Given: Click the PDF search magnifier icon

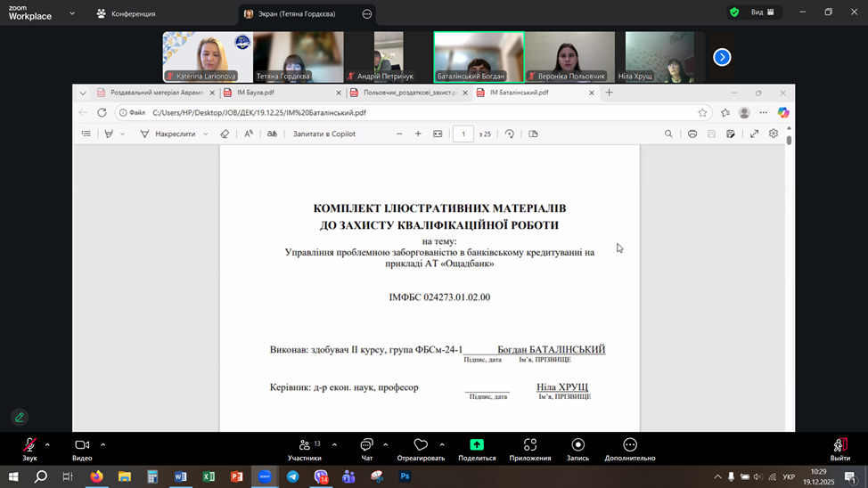Looking at the screenshot, I should click(x=668, y=134).
